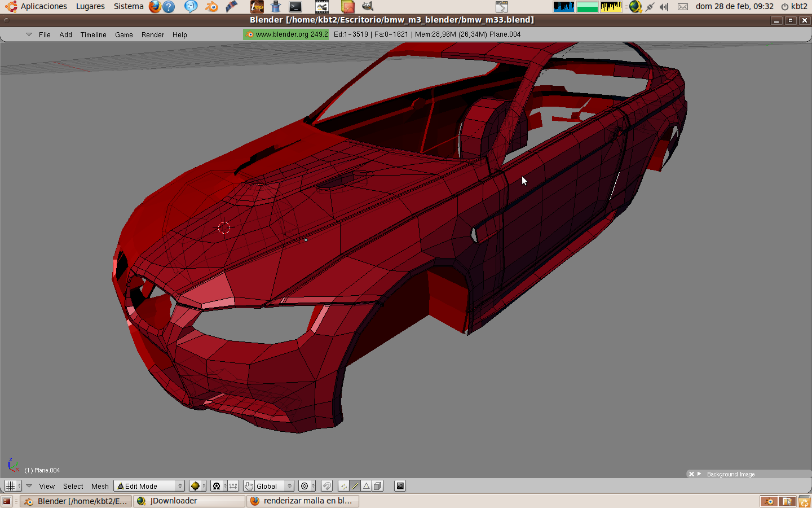The image size is (812, 508).
Task: Launch the video clapperboard application icon
Action: click(322, 7)
